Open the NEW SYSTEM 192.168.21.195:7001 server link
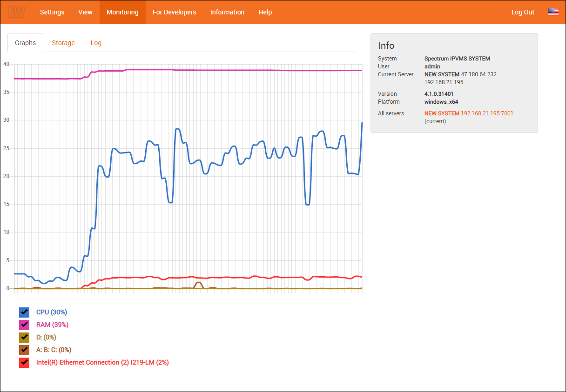The height and width of the screenshot is (392, 566). (468, 113)
